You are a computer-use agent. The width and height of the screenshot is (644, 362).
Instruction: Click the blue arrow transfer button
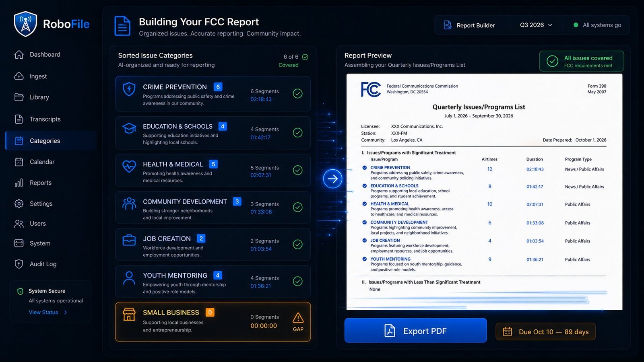tap(333, 179)
